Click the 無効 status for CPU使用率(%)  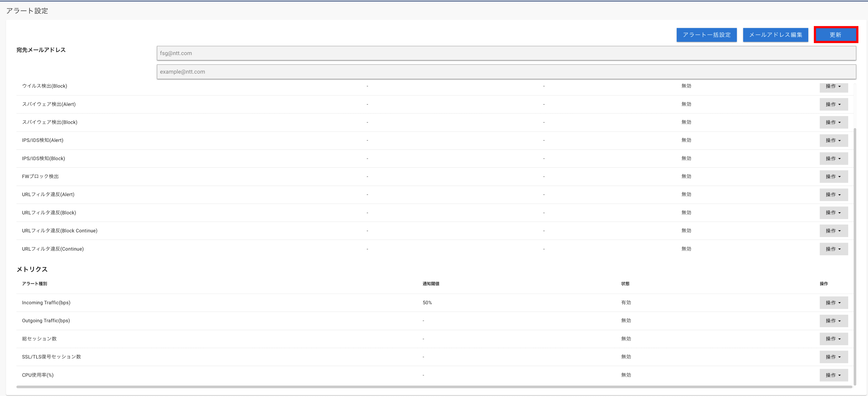pyautogui.click(x=626, y=375)
